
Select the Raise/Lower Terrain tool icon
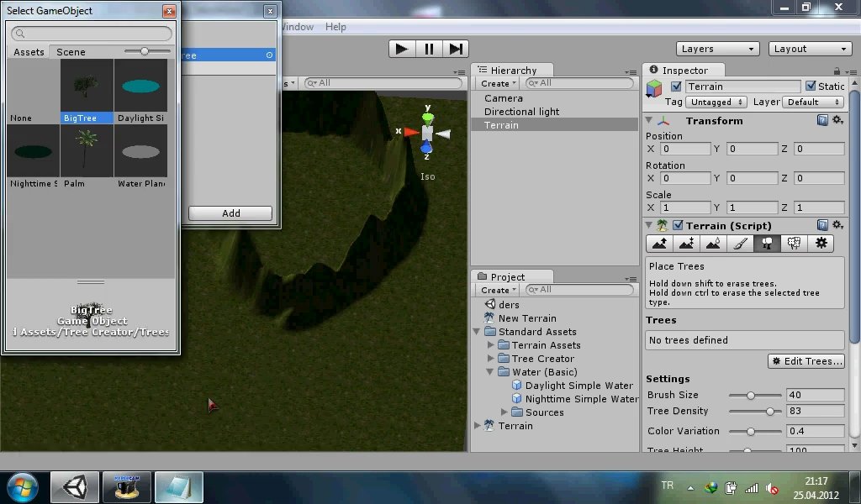coord(659,244)
